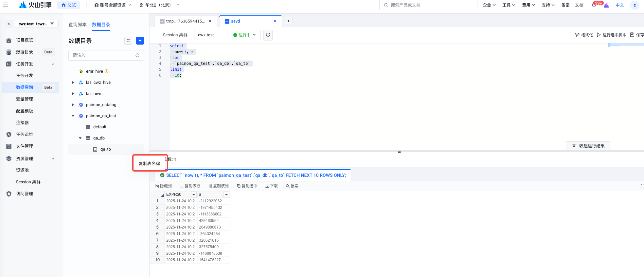Open more options for qa_tb table
644x277 pixels.
pyautogui.click(x=139, y=149)
